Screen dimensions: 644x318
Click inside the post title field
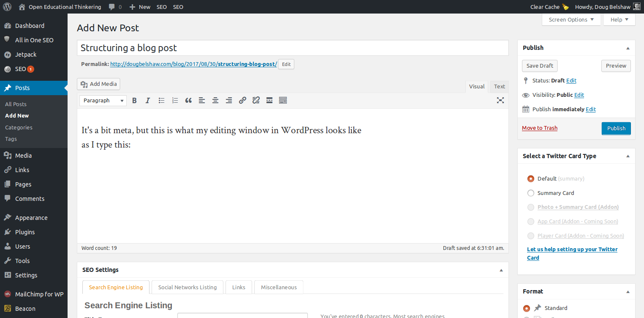(293, 47)
